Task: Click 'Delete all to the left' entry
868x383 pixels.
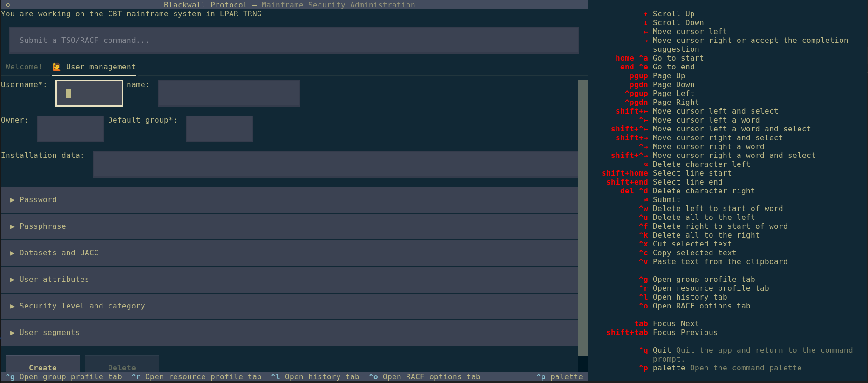Action: [x=704, y=218]
